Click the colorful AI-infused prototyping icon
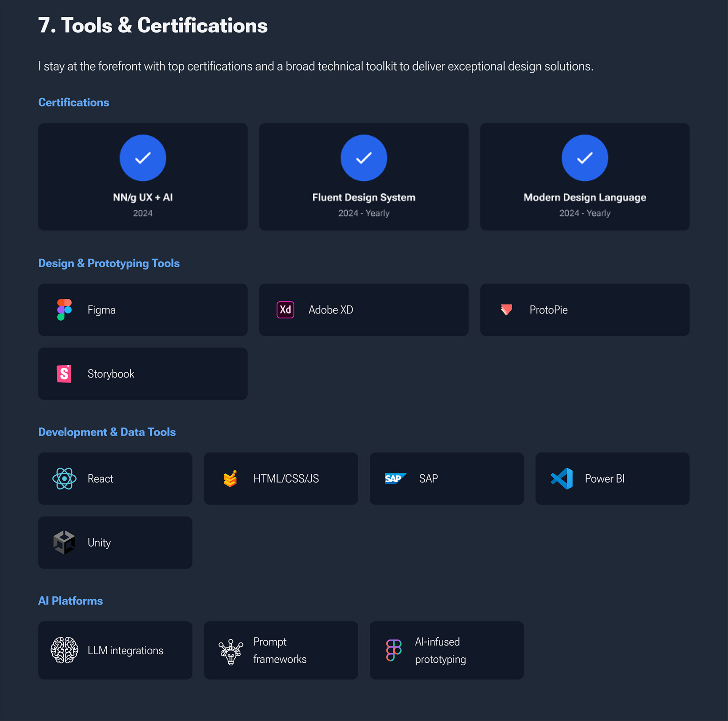The height and width of the screenshot is (721, 728). 394,650
